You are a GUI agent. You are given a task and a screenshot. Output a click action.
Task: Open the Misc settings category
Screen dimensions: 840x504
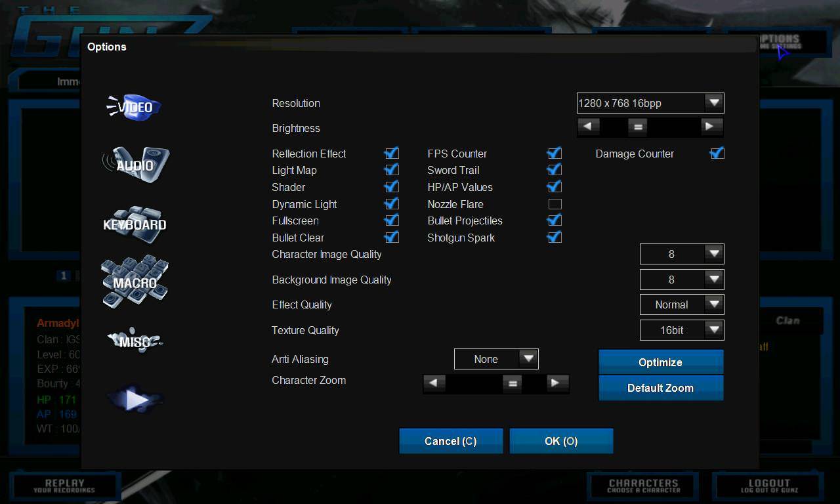click(135, 341)
